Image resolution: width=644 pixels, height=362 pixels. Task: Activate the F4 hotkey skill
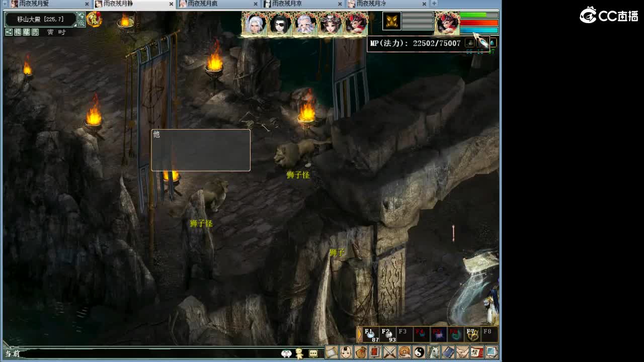click(422, 335)
